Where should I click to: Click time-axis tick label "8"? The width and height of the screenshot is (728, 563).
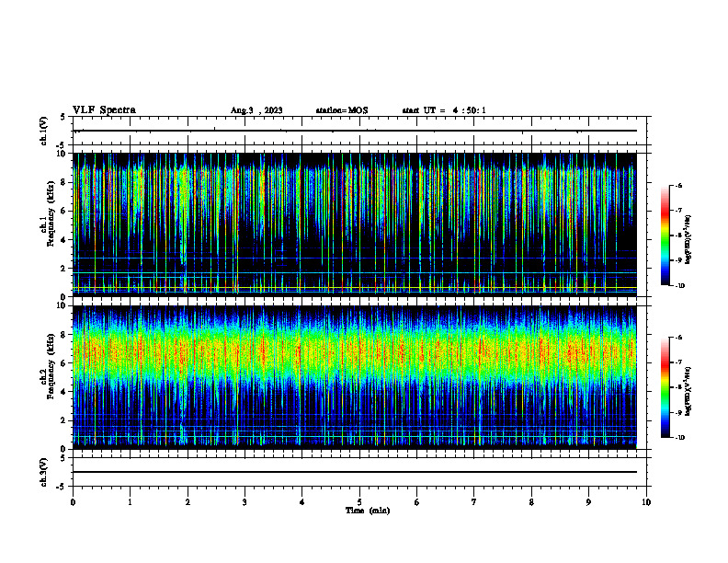click(x=531, y=502)
